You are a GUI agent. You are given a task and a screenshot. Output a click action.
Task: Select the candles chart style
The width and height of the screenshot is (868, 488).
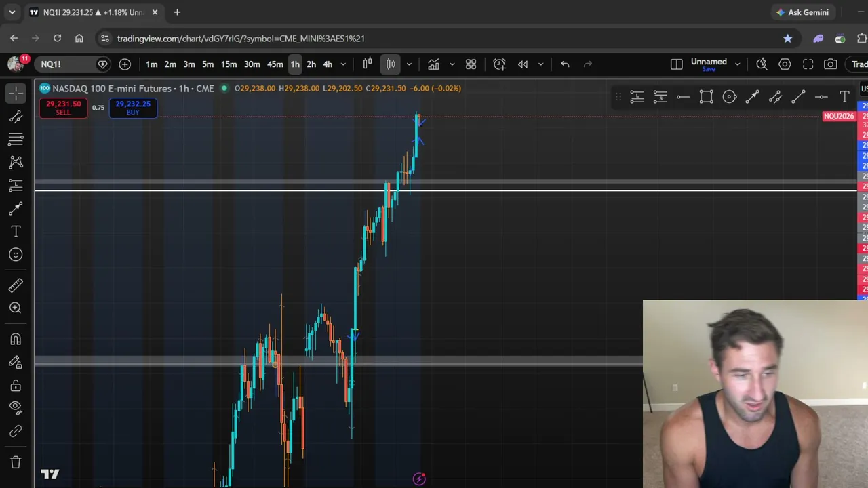tap(391, 64)
